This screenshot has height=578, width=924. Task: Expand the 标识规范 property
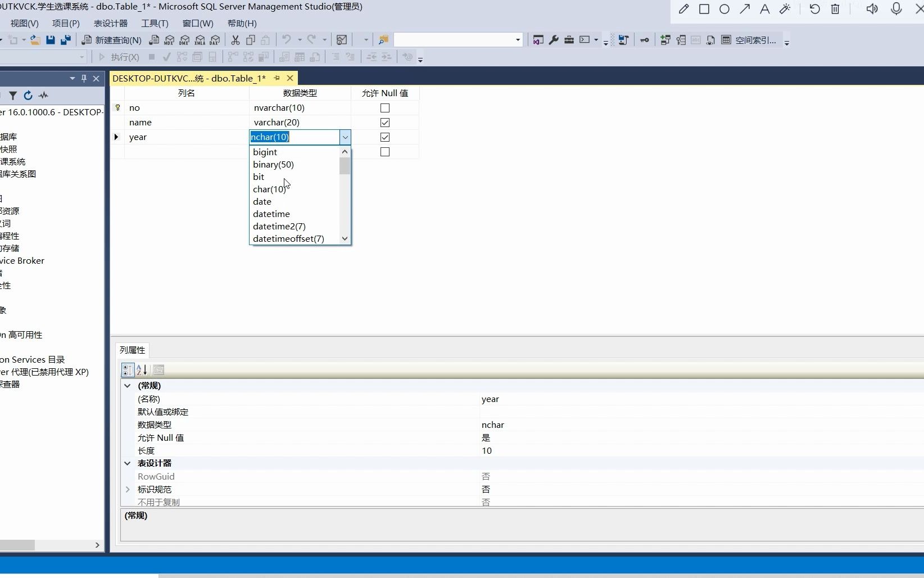click(128, 490)
